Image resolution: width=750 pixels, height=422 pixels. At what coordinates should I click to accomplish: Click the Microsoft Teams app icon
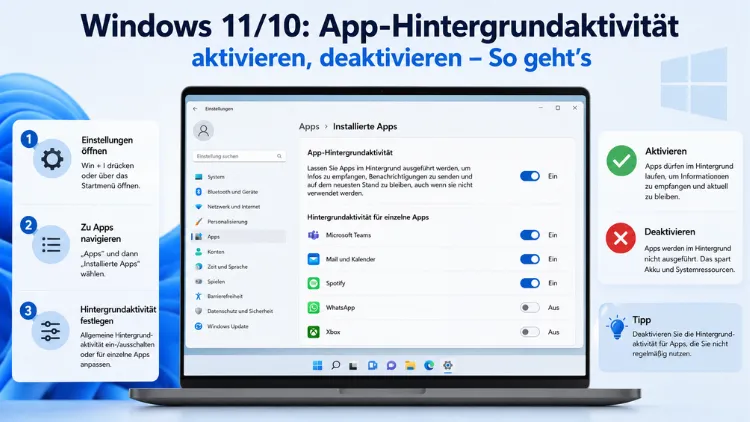313,235
